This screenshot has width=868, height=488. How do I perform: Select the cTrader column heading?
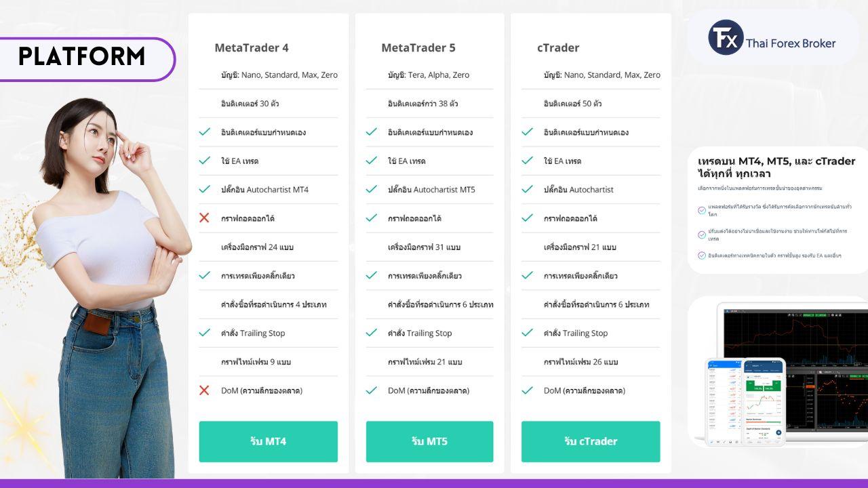(x=558, y=47)
